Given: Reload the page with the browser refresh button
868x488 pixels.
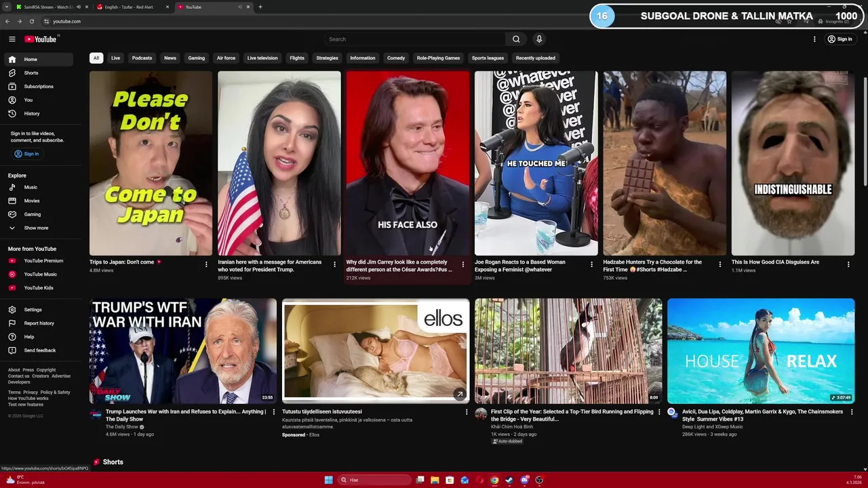Looking at the screenshot, I should [x=32, y=21].
